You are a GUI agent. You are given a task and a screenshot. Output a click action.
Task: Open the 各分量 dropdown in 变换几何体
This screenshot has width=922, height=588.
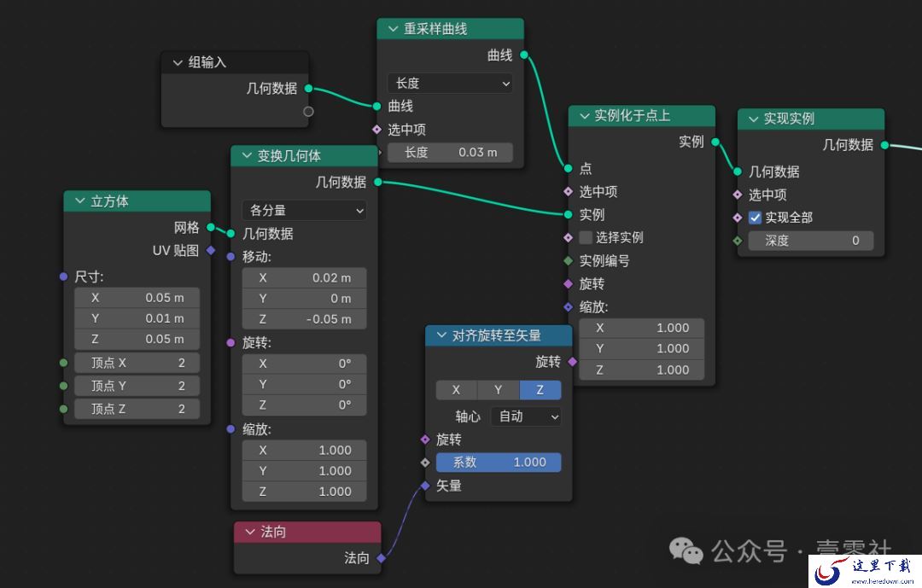click(x=305, y=211)
